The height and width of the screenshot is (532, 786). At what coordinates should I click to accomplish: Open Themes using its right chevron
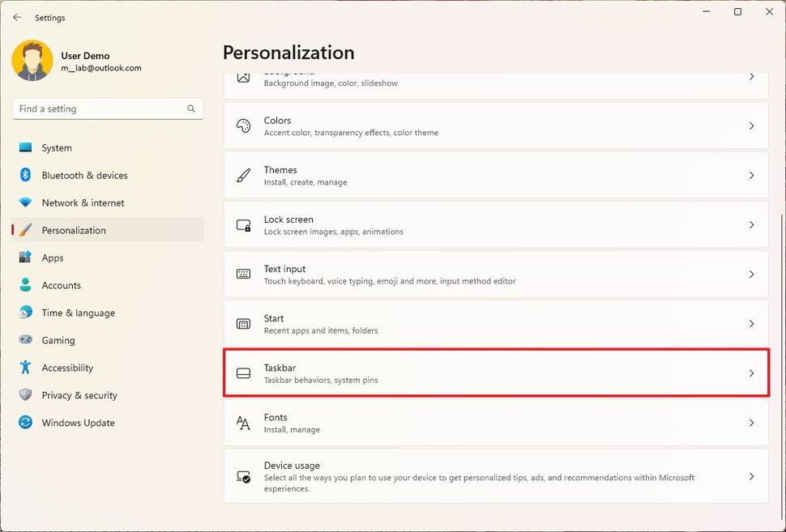[x=751, y=176]
